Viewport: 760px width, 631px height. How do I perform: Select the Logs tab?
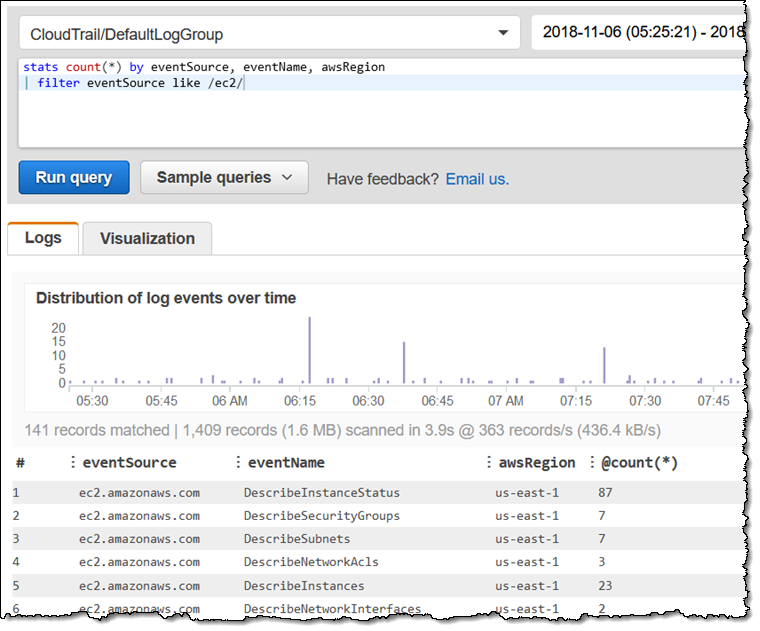tap(43, 238)
